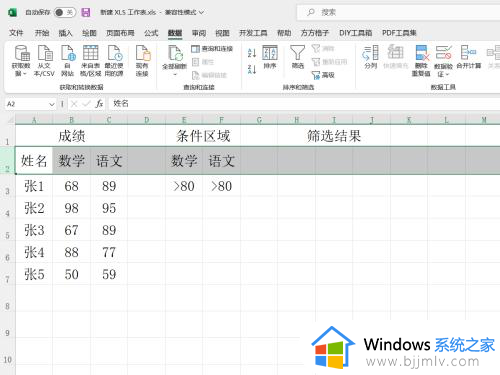Click the select-all corner of the grid
This screenshot has width=500, height=375.
8,120
